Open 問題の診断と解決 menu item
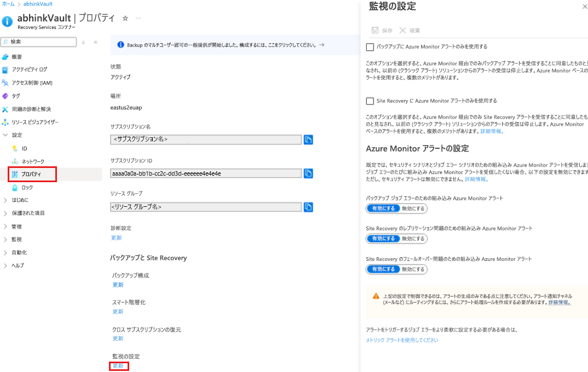 (x=32, y=109)
